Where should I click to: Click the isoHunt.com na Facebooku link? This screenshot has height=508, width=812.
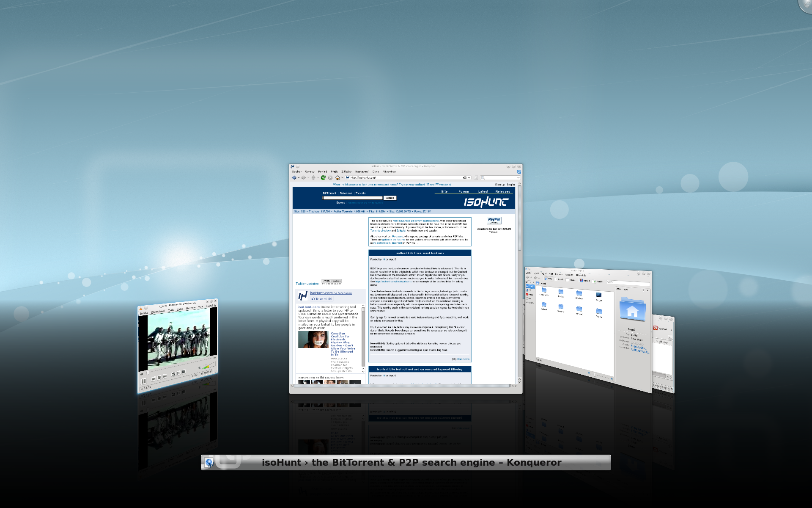[331, 293]
